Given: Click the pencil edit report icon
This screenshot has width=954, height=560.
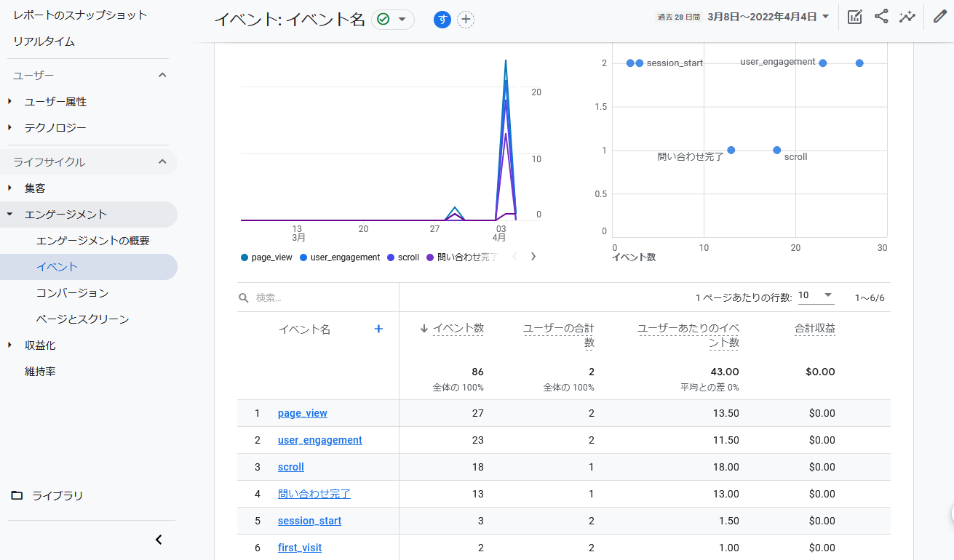Looking at the screenshot, I should click(x=940, y=17).
